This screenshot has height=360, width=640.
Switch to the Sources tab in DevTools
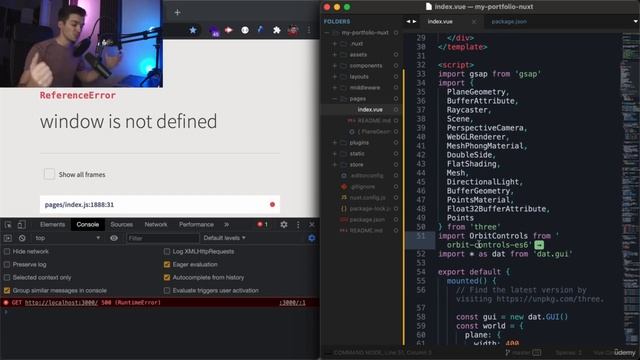pos(122,224)
